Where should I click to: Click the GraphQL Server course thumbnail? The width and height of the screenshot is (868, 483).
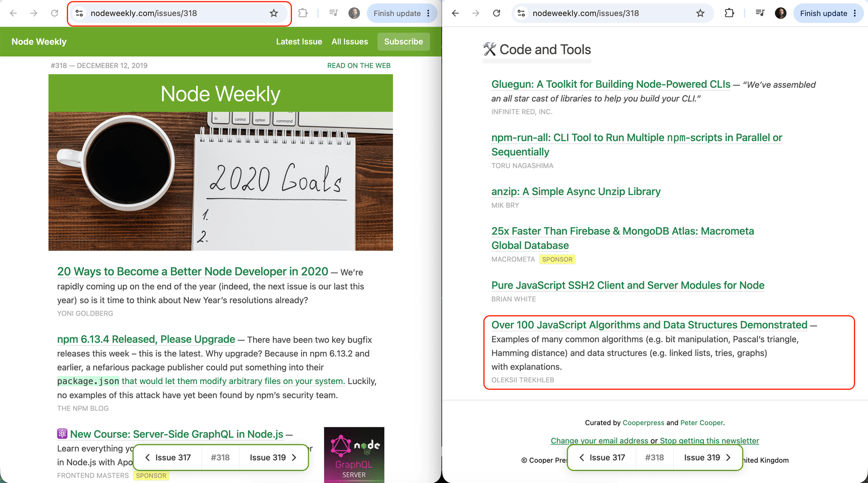pos(354,455)
